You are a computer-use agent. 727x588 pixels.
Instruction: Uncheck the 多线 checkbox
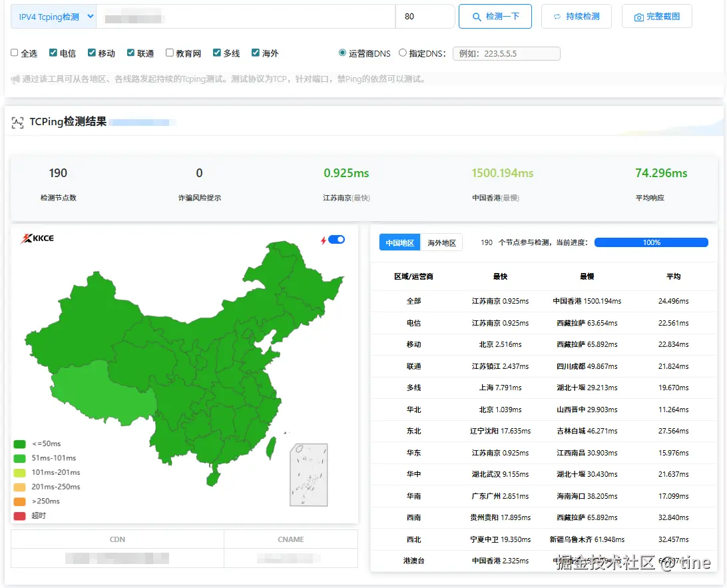click(x=216, y=53)
